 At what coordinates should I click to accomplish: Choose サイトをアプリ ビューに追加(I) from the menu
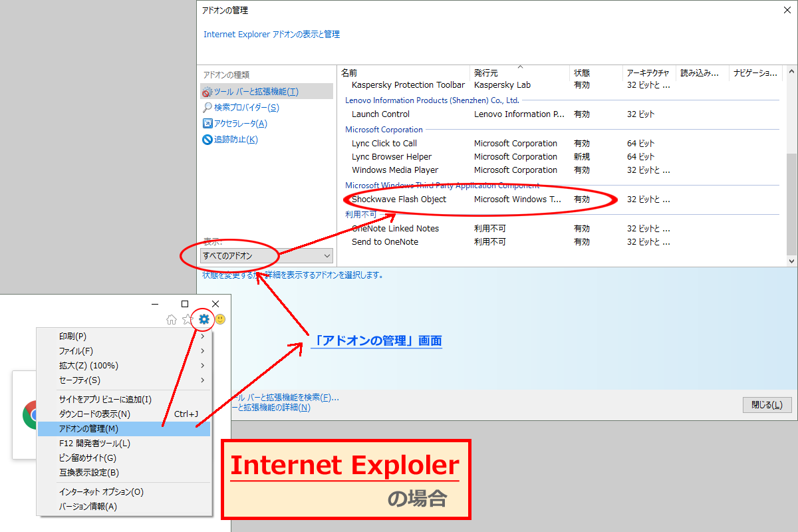124,400
